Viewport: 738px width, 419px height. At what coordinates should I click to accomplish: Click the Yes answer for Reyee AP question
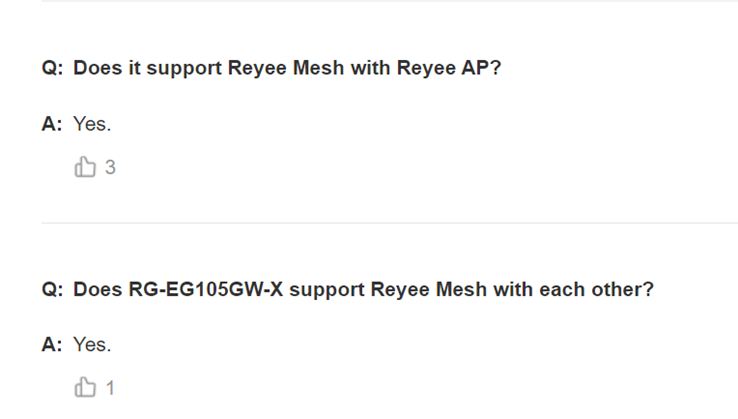pos(92,124)
